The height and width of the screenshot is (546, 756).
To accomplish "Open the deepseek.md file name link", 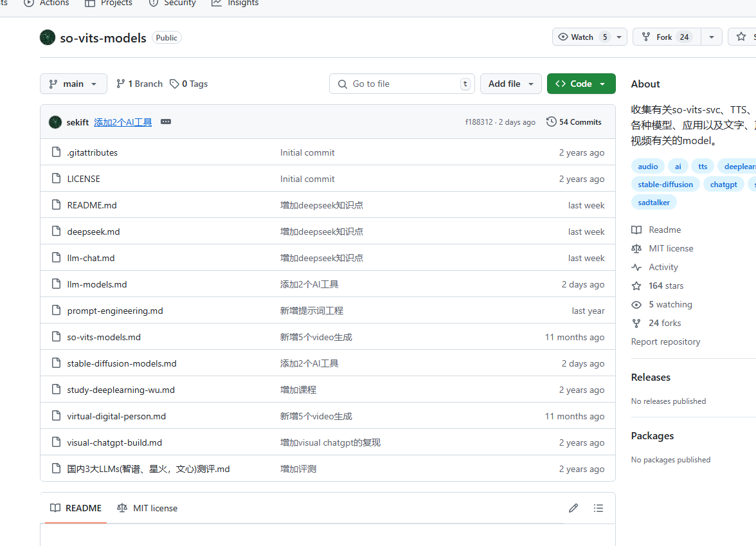I will (x=94, y=232).
